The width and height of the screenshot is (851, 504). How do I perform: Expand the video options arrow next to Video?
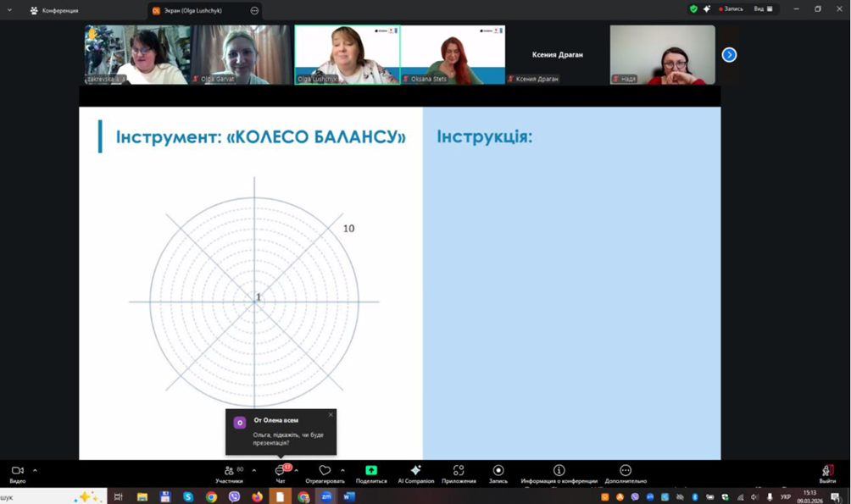click(x=35, y=470)
